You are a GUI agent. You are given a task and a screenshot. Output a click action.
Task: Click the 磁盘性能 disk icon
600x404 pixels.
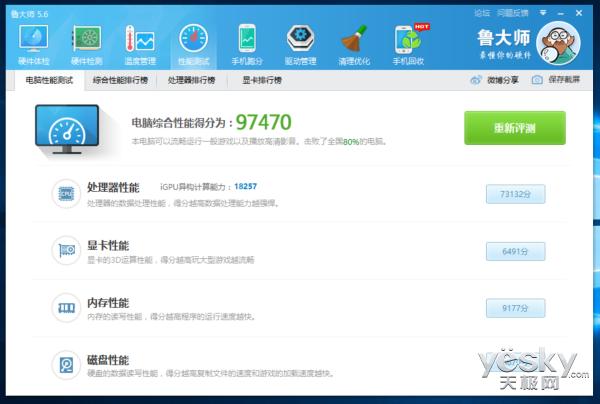tap(66, 365)
